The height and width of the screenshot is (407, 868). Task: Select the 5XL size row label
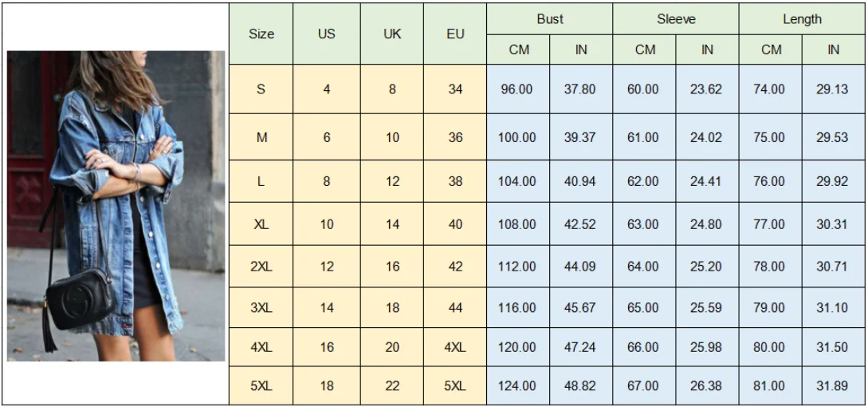click(x=261, y=386)
